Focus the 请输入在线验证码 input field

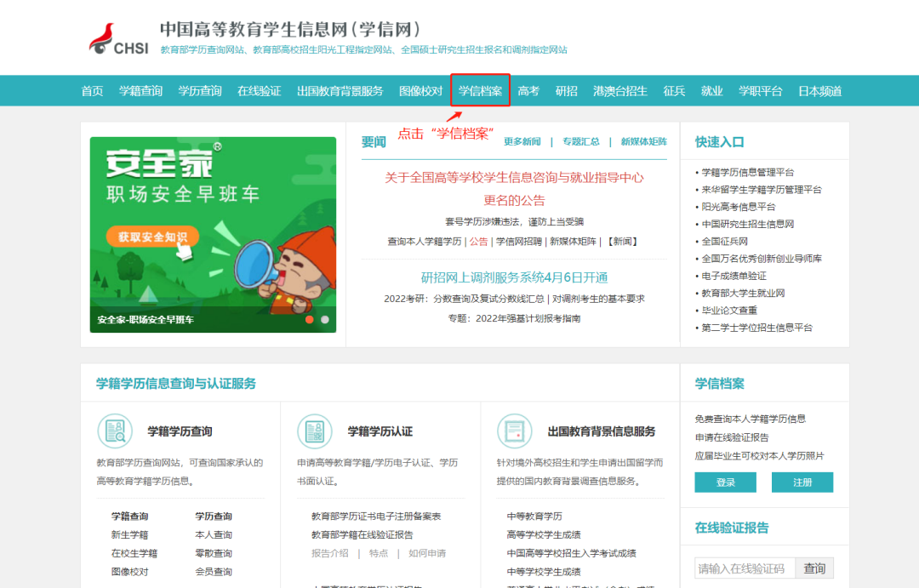745,568
